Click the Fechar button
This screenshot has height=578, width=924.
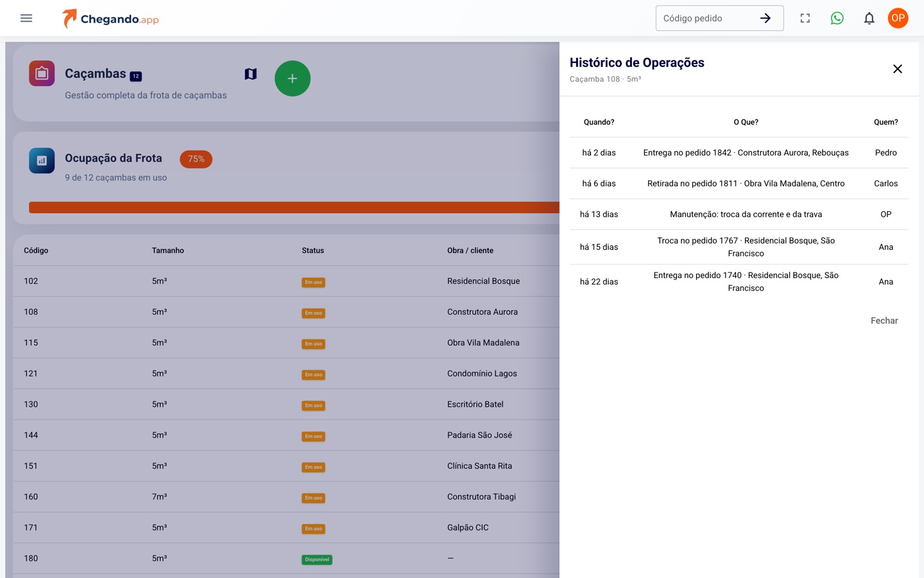[884, 320]
